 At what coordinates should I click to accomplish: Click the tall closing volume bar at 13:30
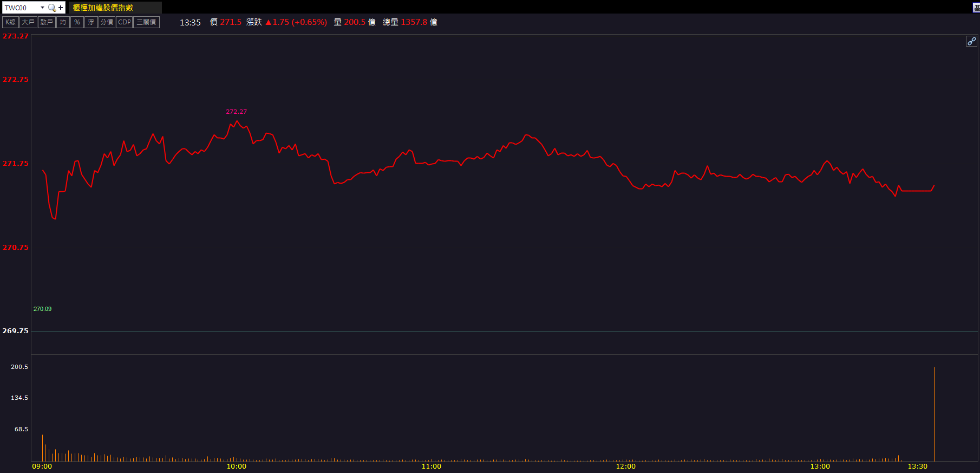tap(934, 414)
